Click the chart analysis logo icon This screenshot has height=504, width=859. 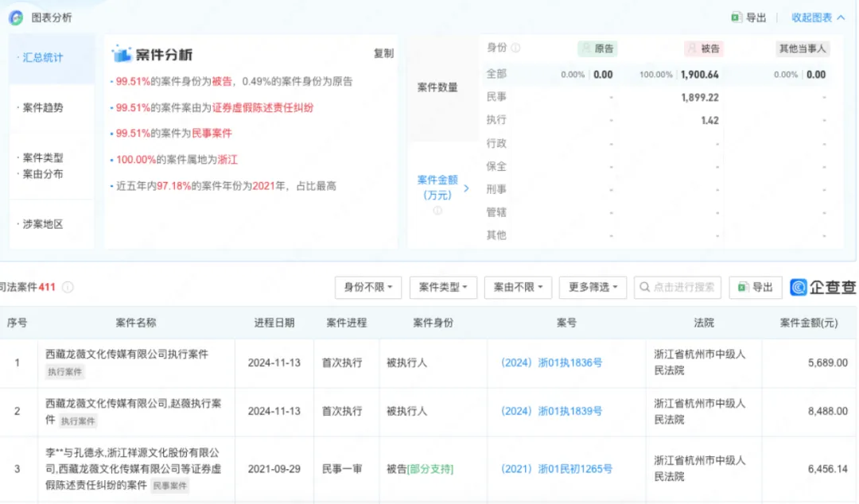click(x=16, y=17)
